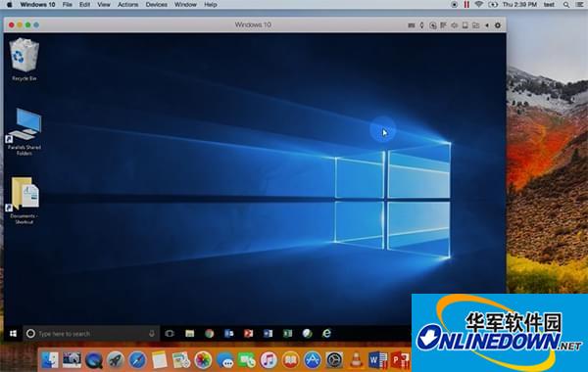Click the shared folders icon in Parallels title bar
This screenshot has width=588, height=372.
coord(476,25)
